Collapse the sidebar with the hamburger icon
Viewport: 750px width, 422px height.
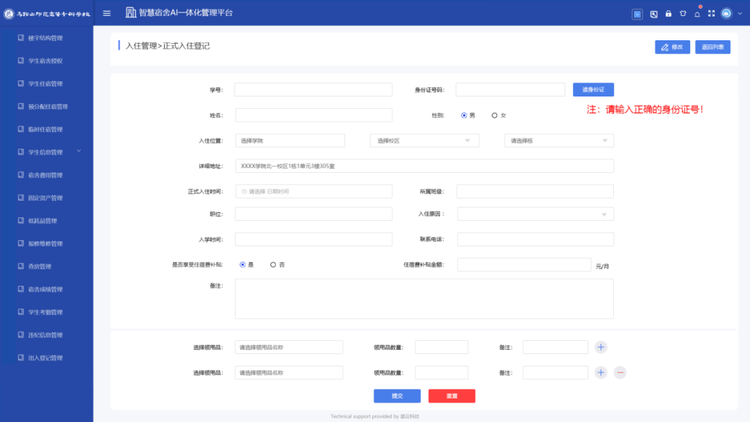click(x=107, y=13)
